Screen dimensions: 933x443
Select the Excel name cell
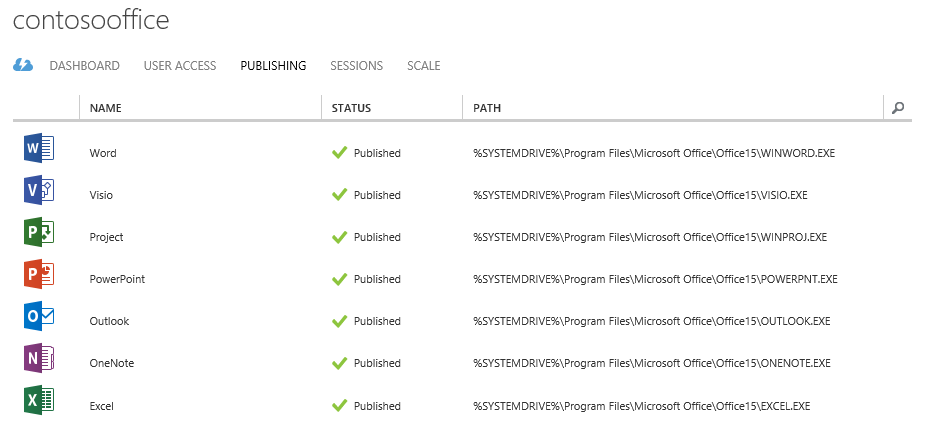click(102, 406)
